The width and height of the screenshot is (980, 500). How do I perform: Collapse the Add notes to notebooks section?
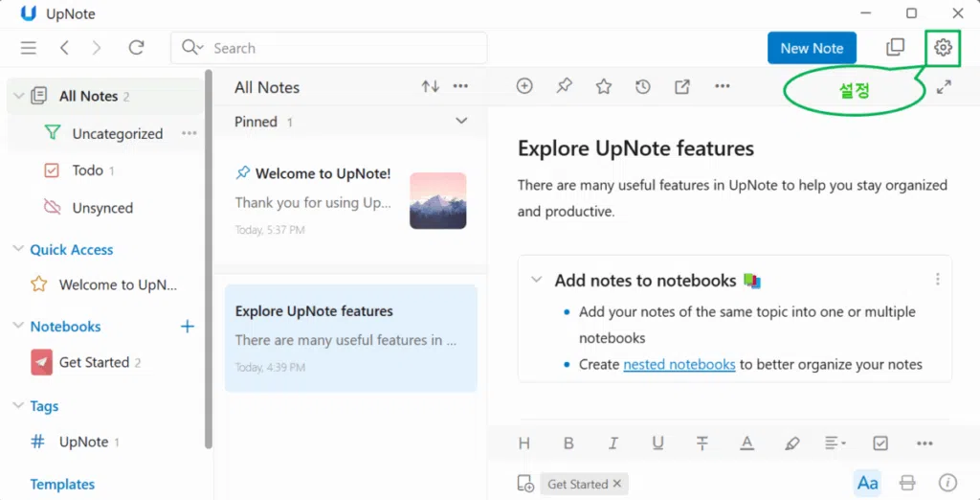[x=536, y=281]
